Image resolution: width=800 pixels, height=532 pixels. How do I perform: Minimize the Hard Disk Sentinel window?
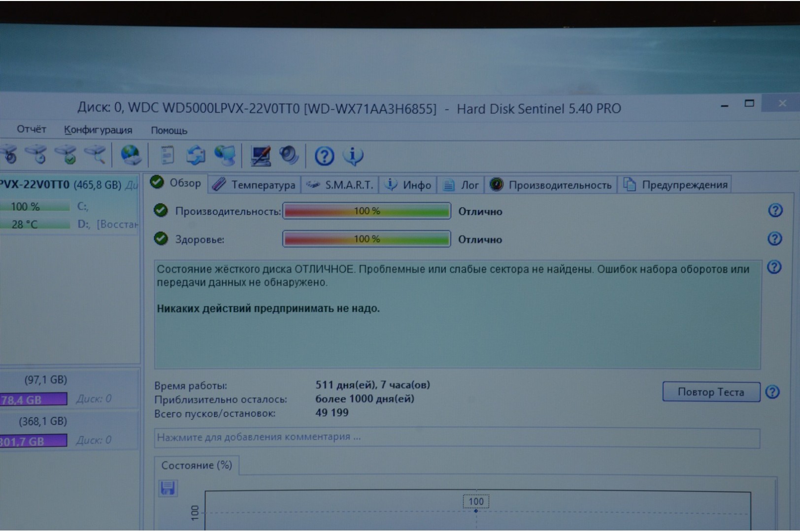(x=724, y=105)
